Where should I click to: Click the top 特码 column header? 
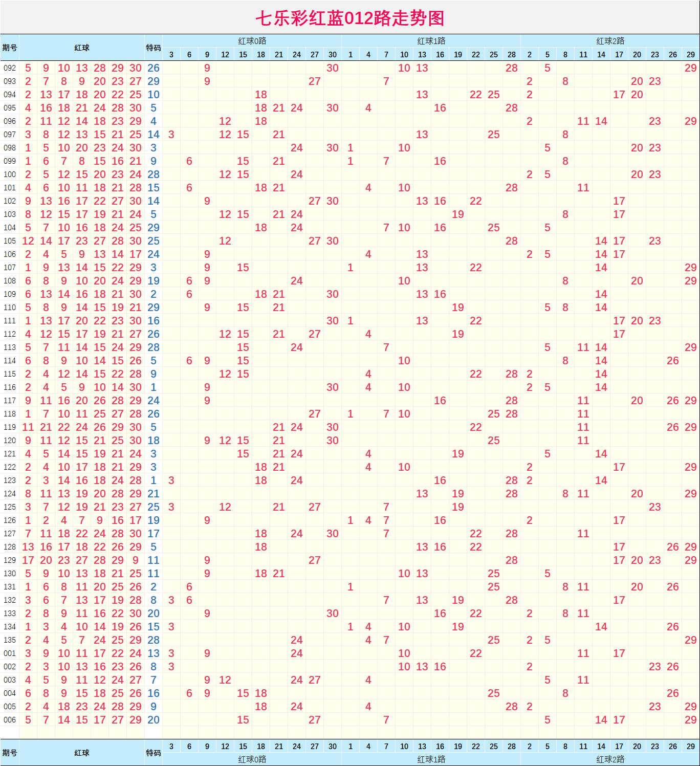(x=154, y=48)
